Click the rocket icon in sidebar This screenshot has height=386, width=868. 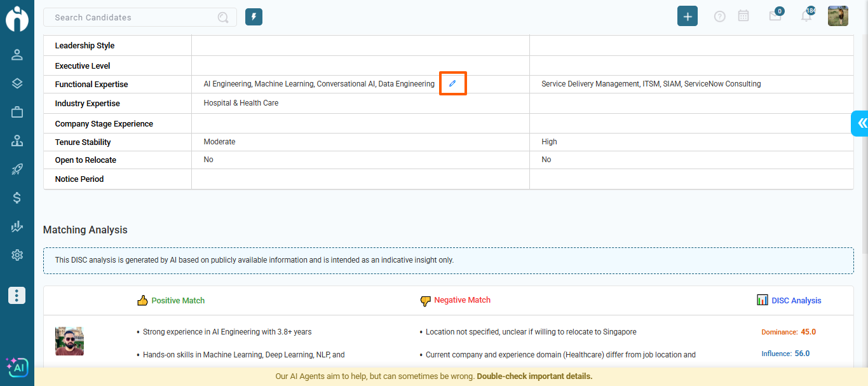click(17, 169)
